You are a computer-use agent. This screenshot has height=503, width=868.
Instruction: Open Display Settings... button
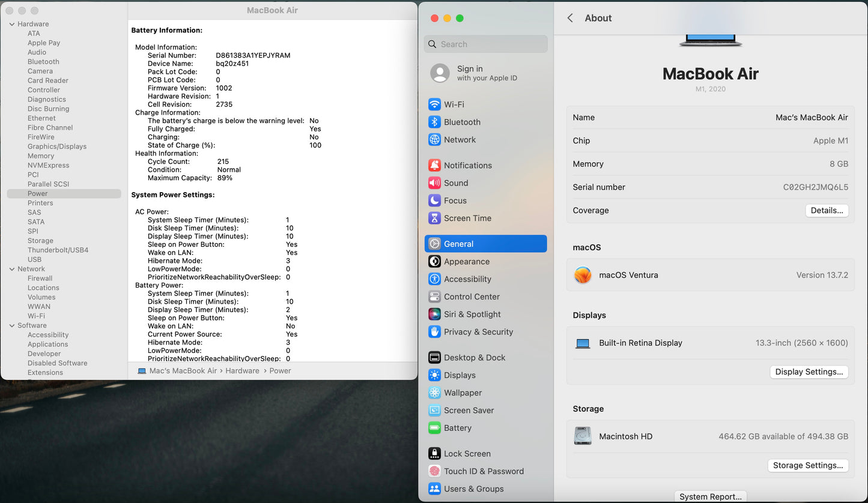[809, 372]
